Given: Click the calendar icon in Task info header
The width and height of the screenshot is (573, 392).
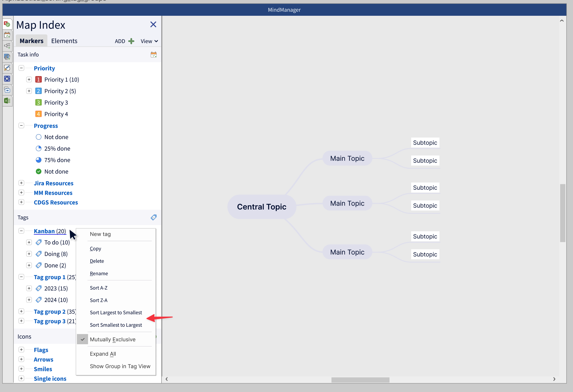Looking at the screenshot, I should click(153, 55).
